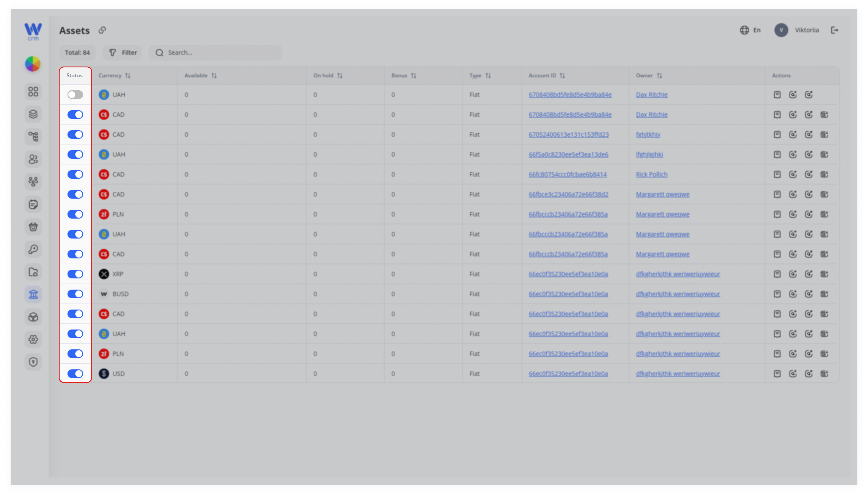Click the stacked layers sidebar icon
The width and height of the screenshot is (868, 497).
tap(33, 114)
